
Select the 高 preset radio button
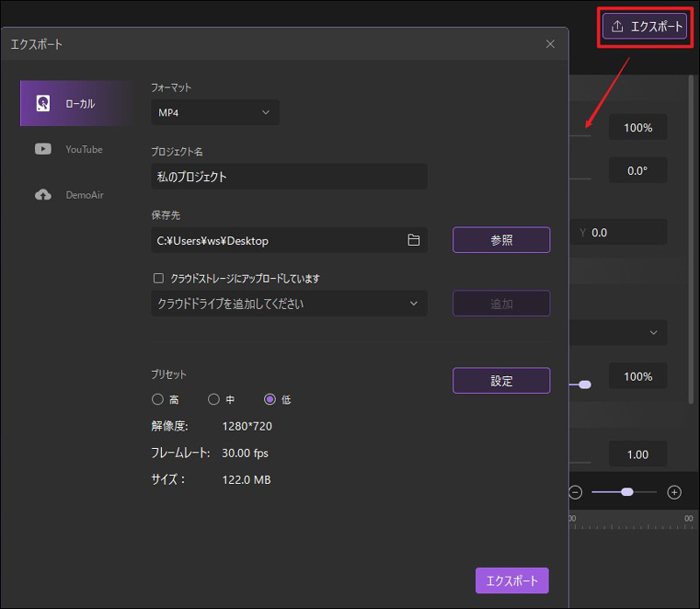pyautogui.click(x=157, y=399)
